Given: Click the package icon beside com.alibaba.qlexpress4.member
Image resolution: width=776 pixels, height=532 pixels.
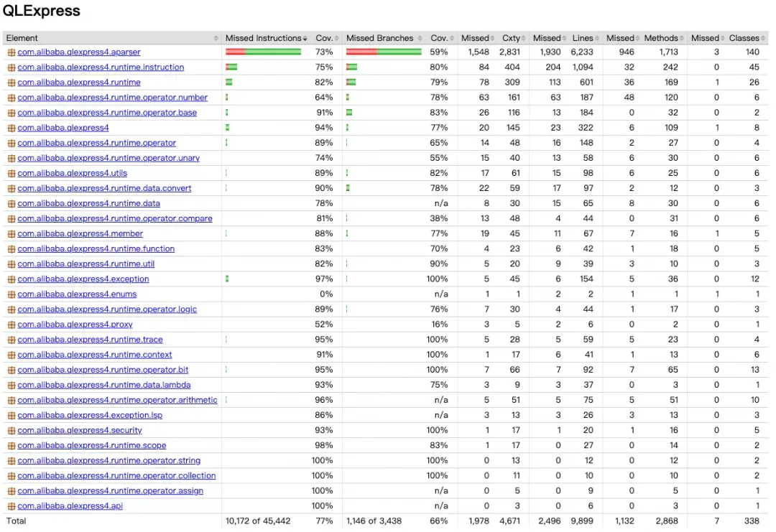Looking at the screenshot, I should pyautogui.click(x=11, y=234).
